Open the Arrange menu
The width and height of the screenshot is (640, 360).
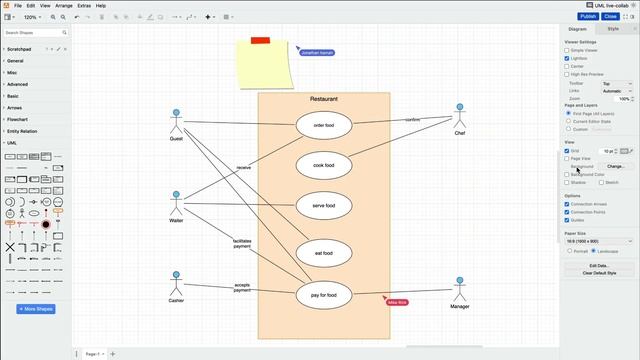click(x=64, y=6)
